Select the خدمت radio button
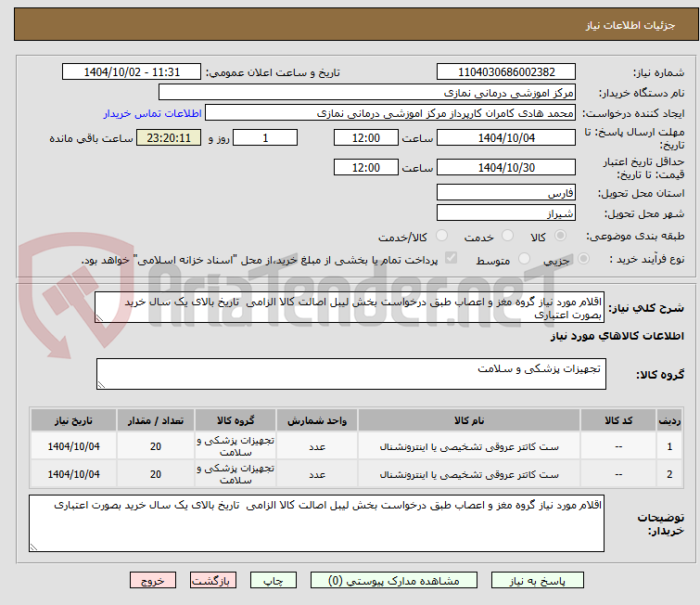Screen dimensions: 700x605 (x=507, y=236)
